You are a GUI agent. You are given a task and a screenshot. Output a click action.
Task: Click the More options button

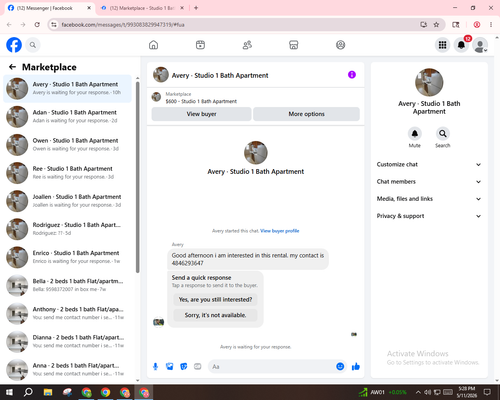click(306, 114)
